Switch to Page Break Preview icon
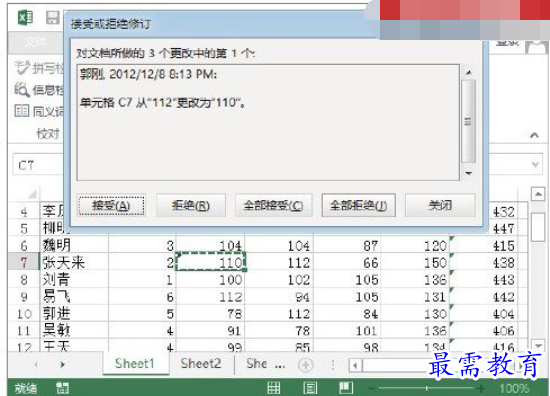 click(x=346, y=387)
